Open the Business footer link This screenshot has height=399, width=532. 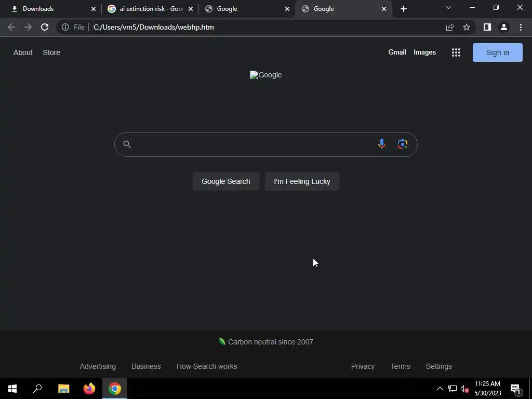point(146,366)
